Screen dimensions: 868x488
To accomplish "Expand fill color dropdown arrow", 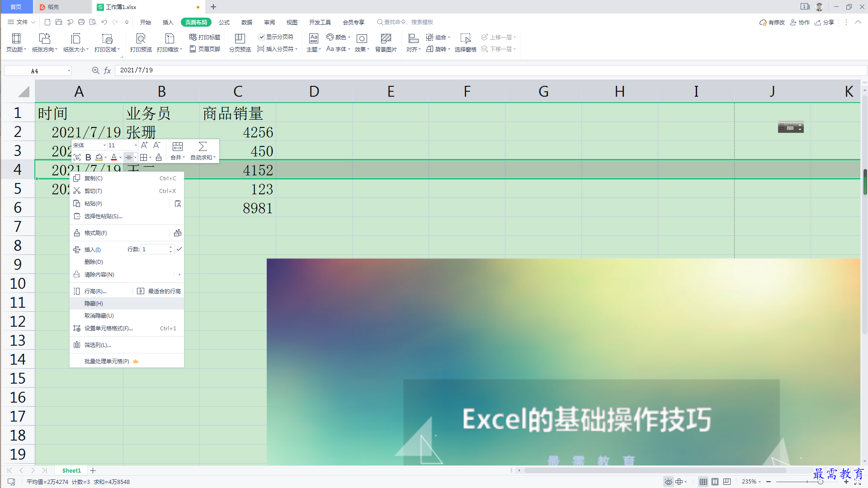I will click(x=105, y=158).
